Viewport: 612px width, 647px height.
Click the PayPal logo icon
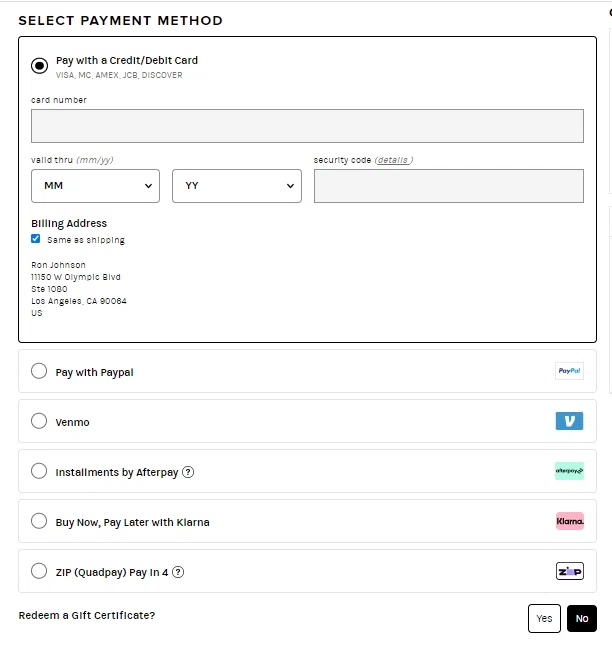tap(569, 371)
